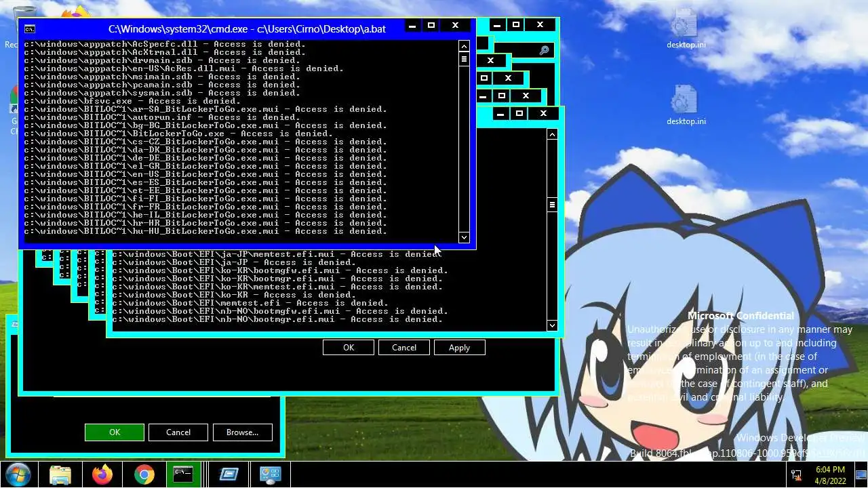Open the Start menu orb
Screen dimensions: 868x488
(18, 474)
